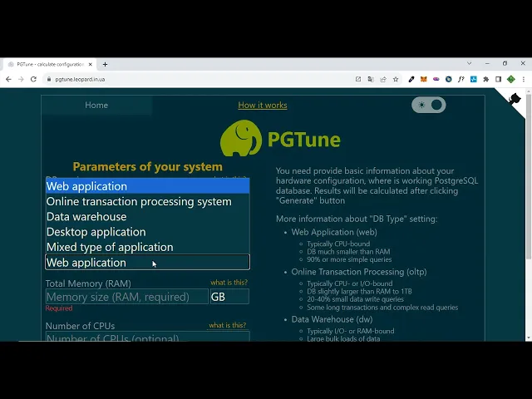Click 'what is this?' beside Total Memory
532x399 pixels.
[229, 283]
